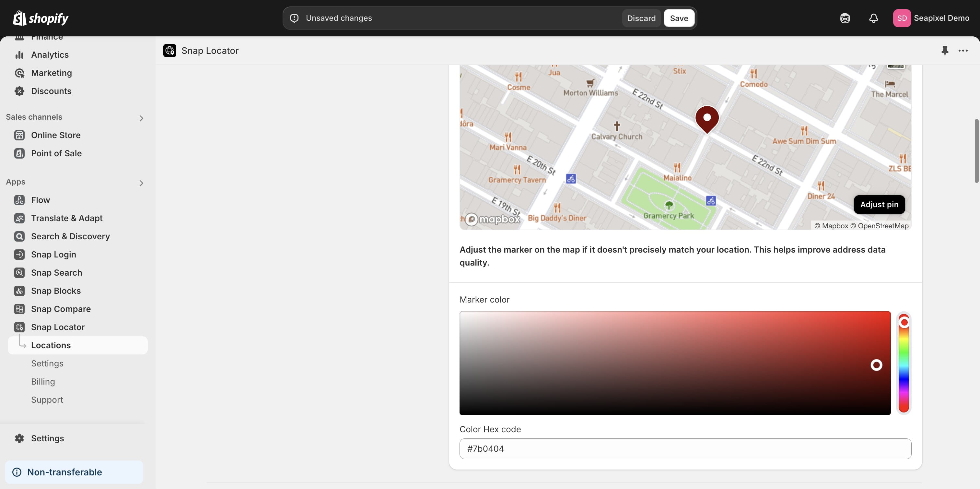The image size is (980, 489).
Task: Go to Snap Locator Settings subpage
Action: [47, 364]
